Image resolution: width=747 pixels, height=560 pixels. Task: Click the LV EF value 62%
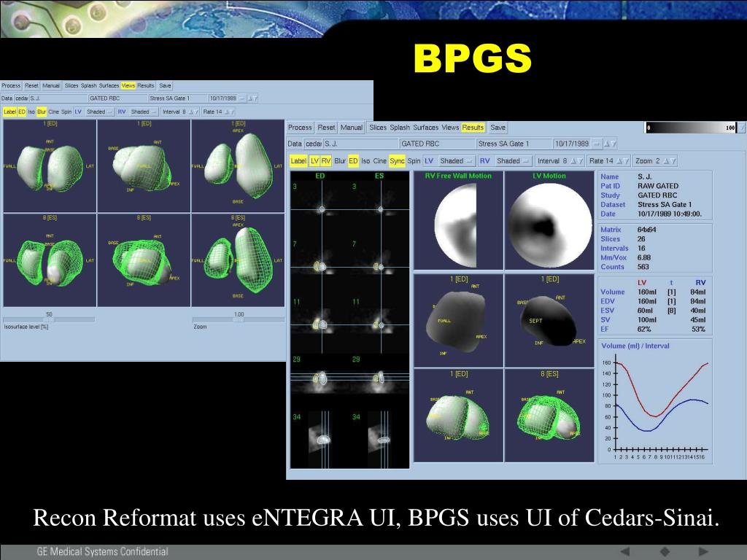[x=644, y=329]
